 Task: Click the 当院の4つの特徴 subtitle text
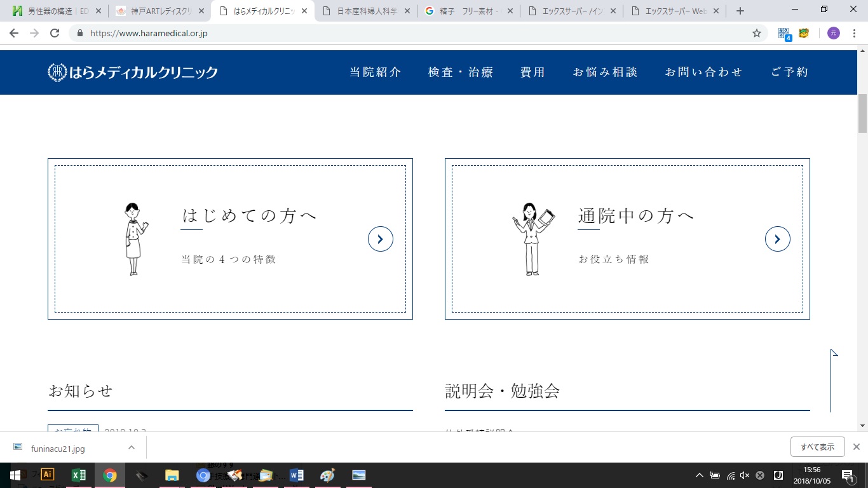(x=229, y=259)
